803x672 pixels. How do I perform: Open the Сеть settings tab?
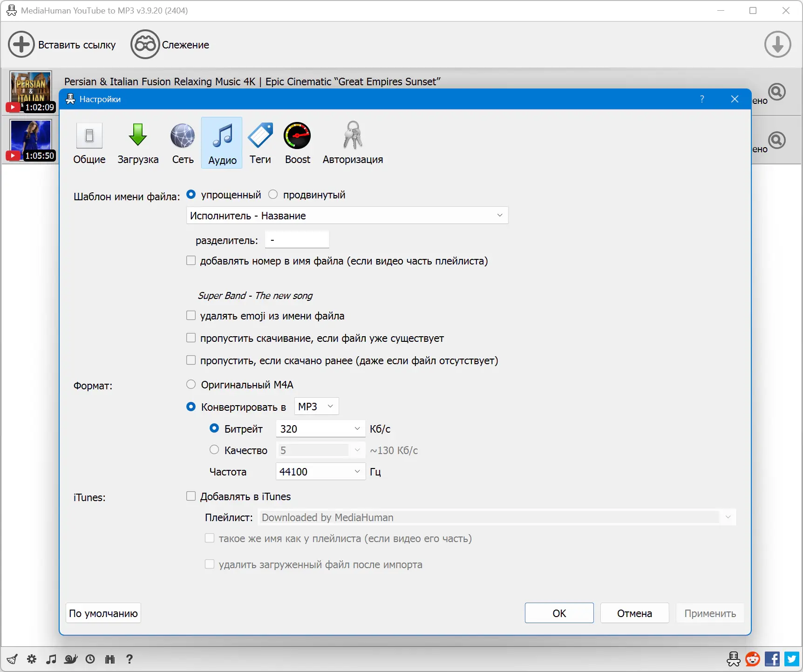(183, 143)
